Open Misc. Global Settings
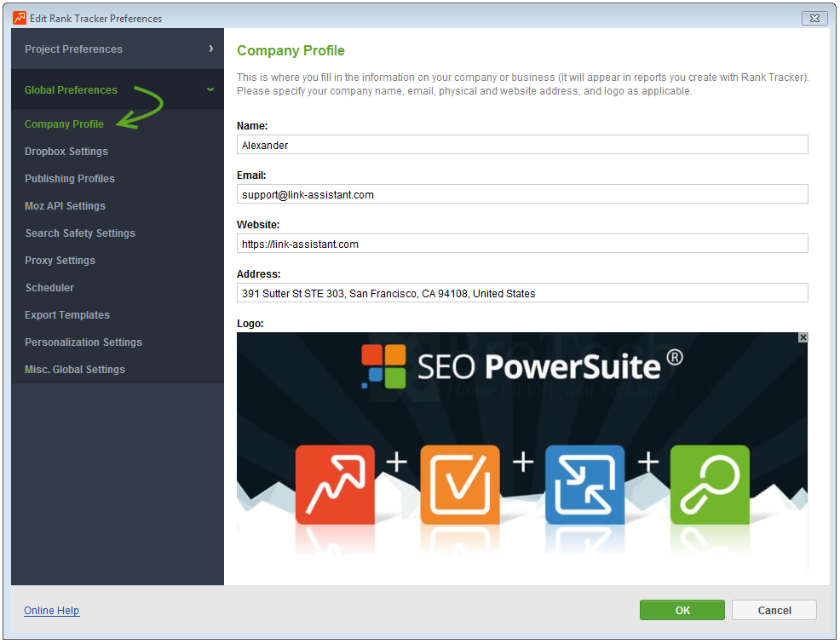Image resolution: width=840 pixels, height=644 pixels. point(75,370)
